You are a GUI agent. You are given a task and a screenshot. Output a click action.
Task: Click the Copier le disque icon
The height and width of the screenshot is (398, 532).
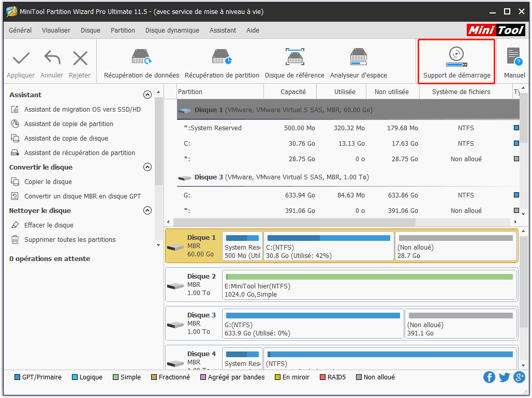coord(15,182)
